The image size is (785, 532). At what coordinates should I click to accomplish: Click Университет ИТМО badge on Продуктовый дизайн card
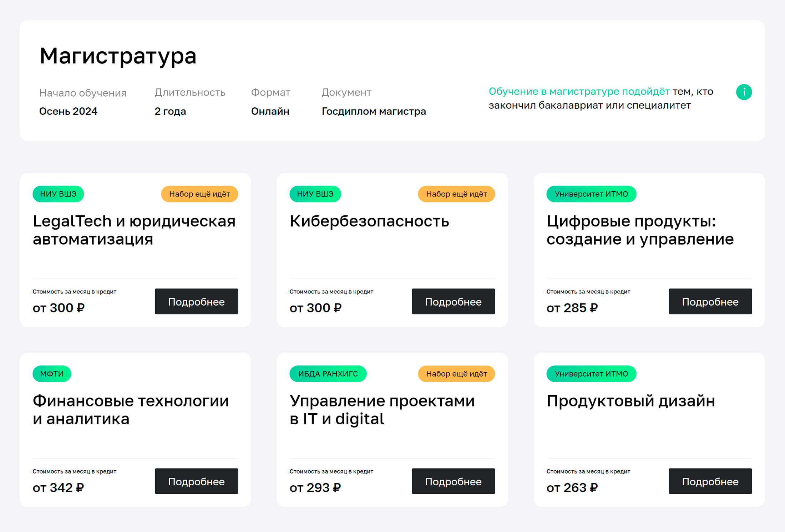click(x=591, y=374)
